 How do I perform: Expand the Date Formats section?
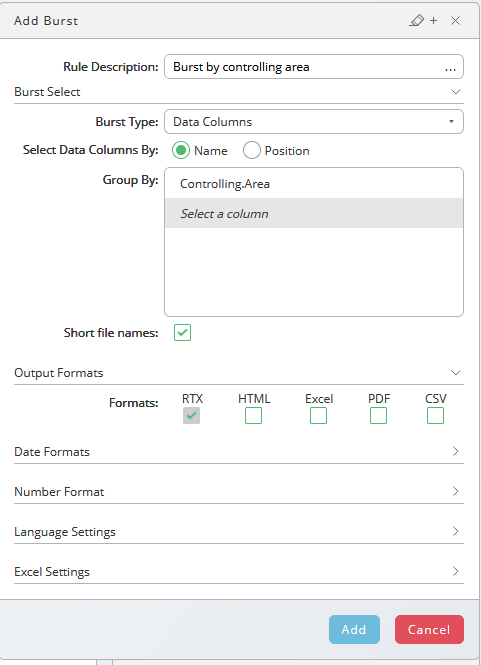(239, 452)
